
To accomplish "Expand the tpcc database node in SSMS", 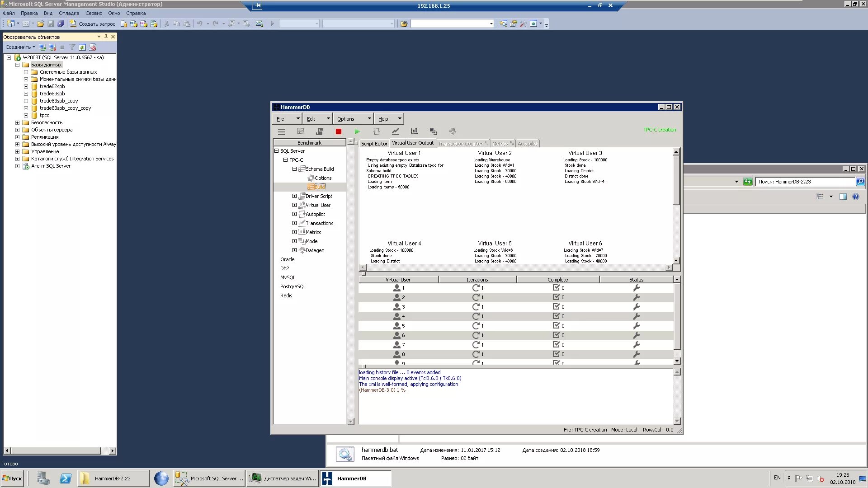I will [x=26, y=115].
